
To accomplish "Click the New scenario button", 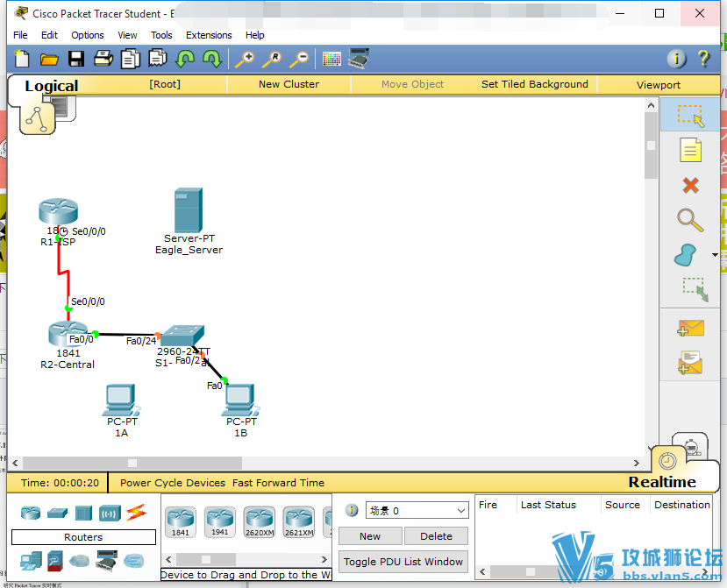I will point(370,536).
